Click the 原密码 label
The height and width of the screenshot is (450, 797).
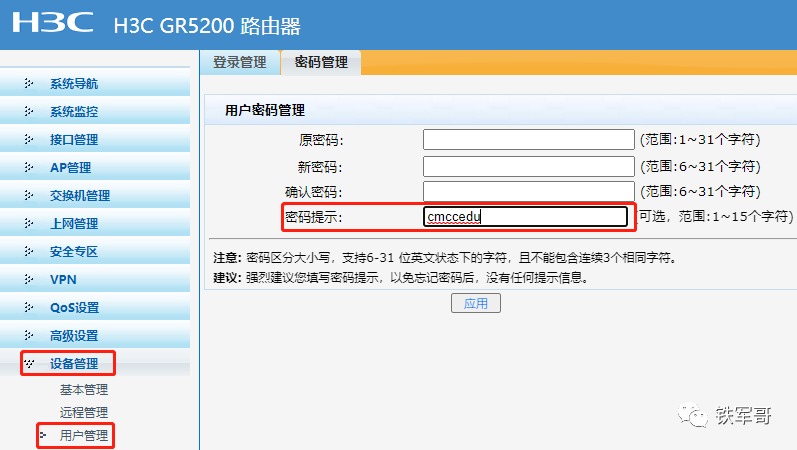tap(321, 140)
